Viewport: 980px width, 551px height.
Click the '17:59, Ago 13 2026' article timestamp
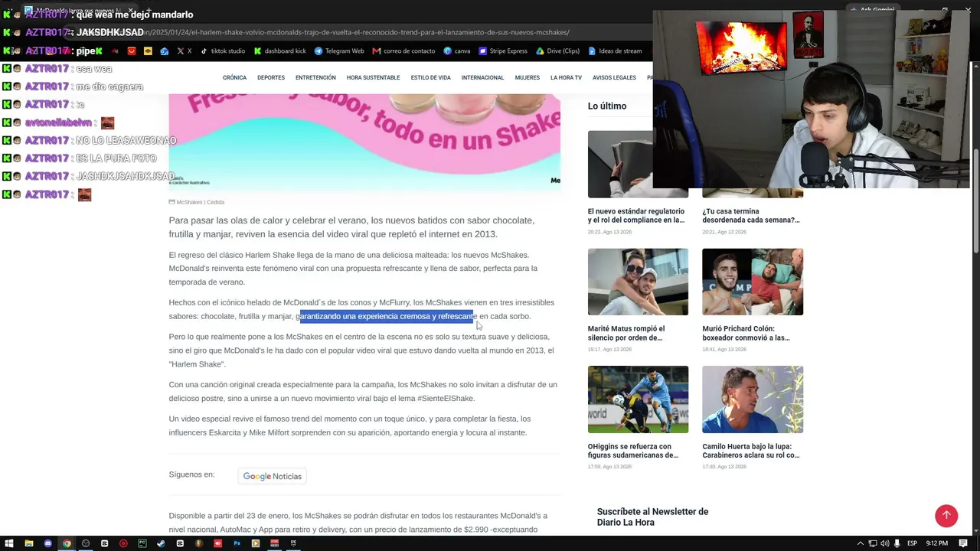coord(610,467)
